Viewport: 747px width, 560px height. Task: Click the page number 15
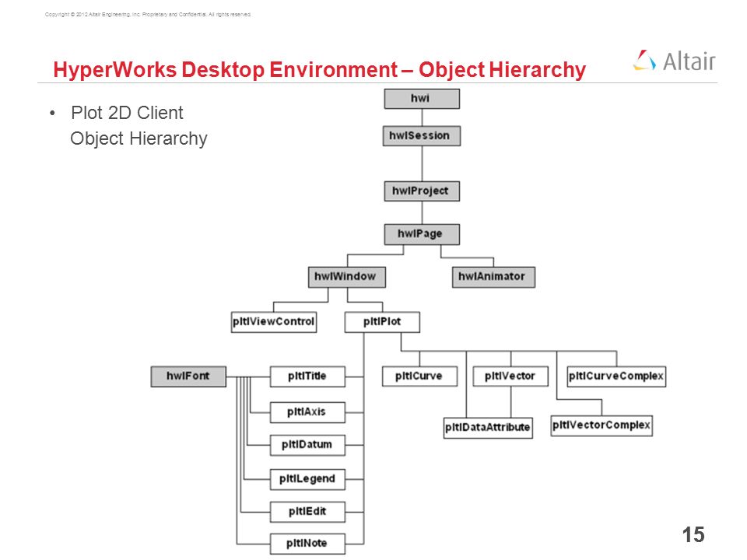(x=693, y=535)
